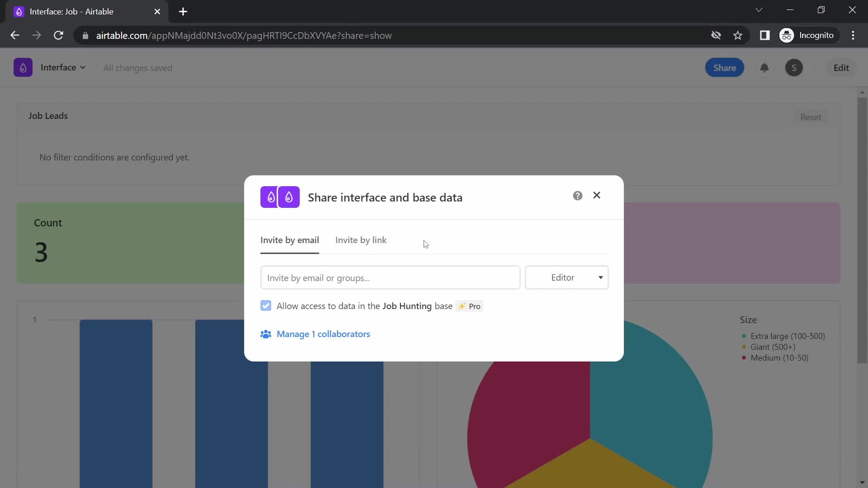Viewport: 868px width, 488px height.
Task: Expand the Interface name dropdown
Action: (x=63, y=67)
